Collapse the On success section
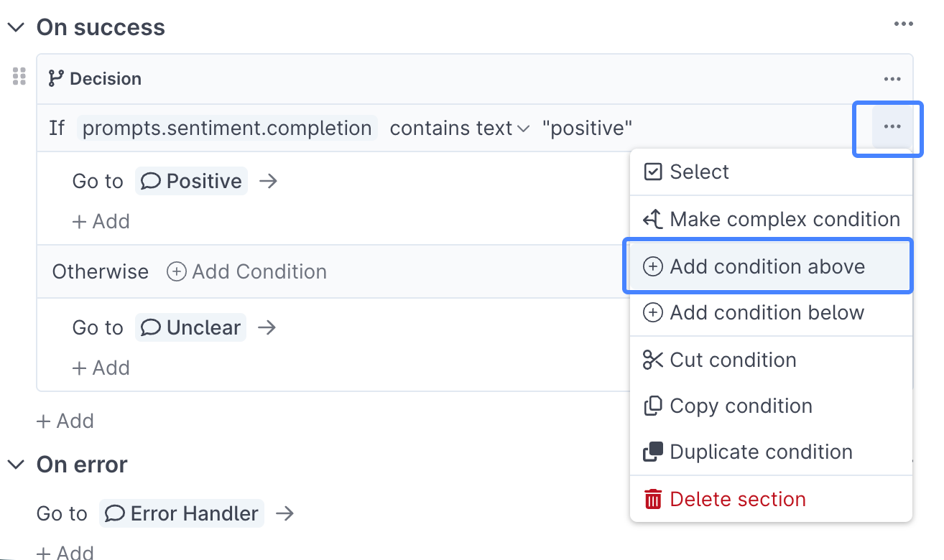The width and height of the screenshot is (944, 560). pyautogui.click(x=16, y=27)
